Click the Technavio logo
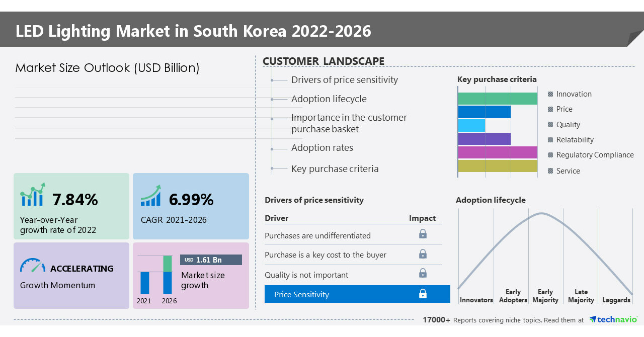 click(613, 319)
